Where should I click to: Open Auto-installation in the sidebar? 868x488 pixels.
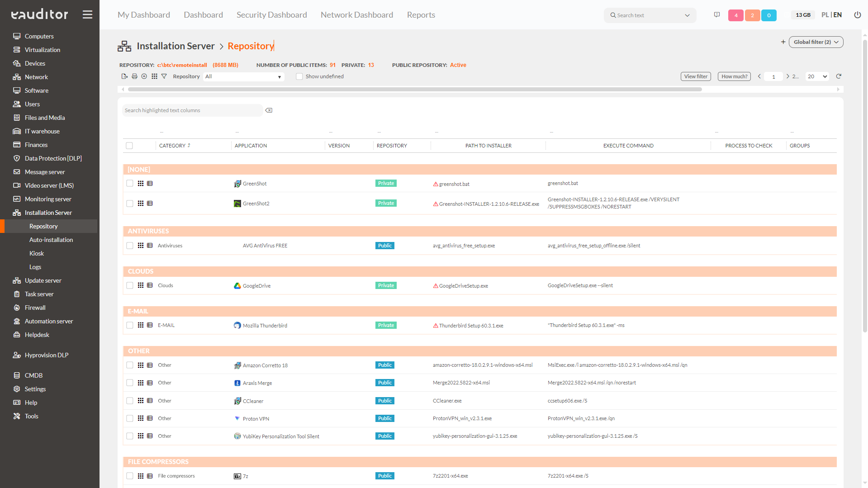click(51, 240)
